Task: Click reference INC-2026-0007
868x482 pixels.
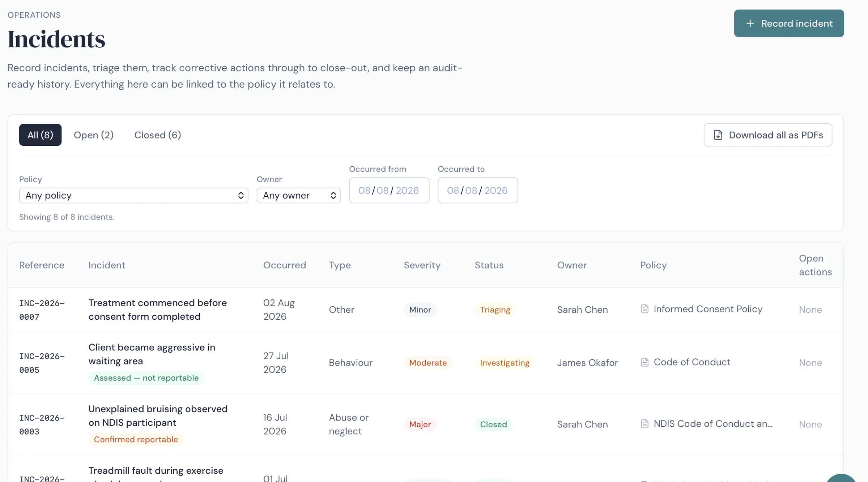Action: pos(42,310)
